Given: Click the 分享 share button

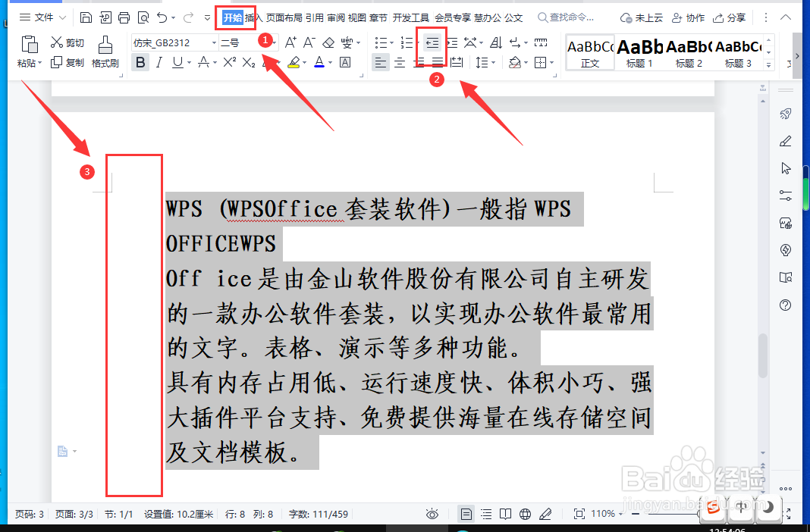Looking at the screenshot, I should coord(729,18).
